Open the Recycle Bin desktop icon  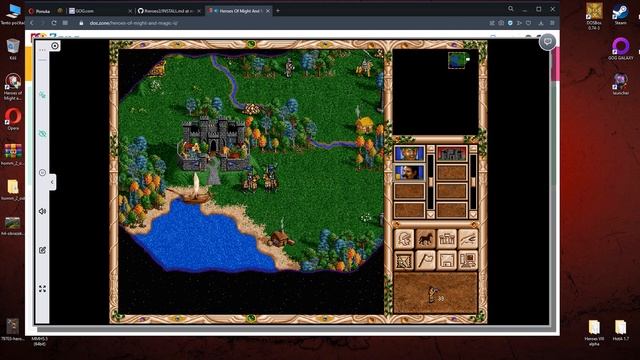point(13,49)
